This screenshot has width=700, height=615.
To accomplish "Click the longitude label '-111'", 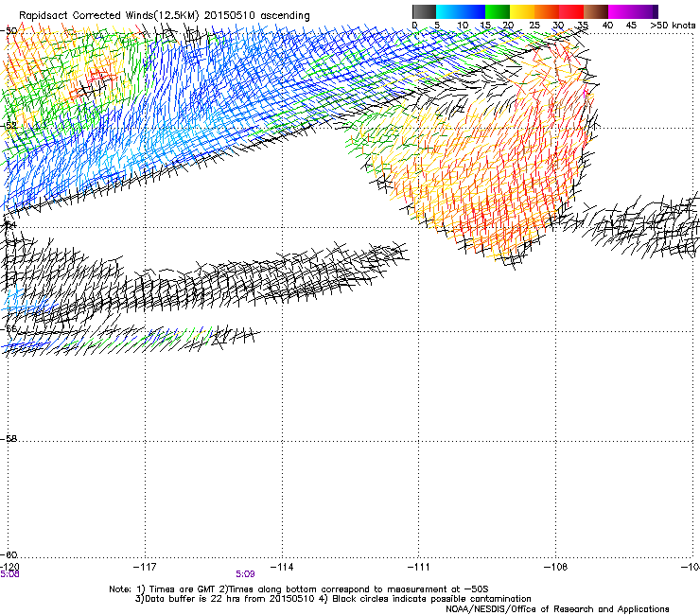I will click(x=419, y=567).
